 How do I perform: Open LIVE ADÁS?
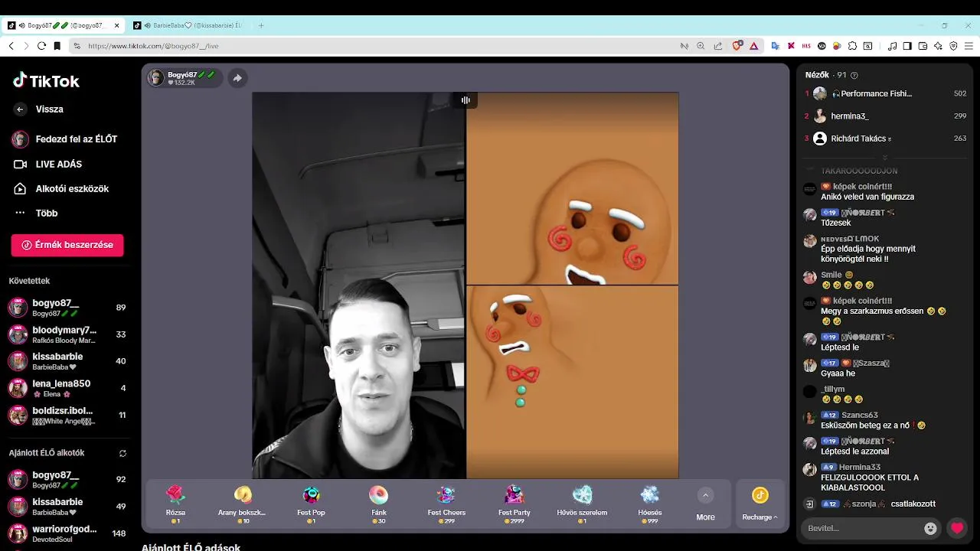tap(47, 164)
